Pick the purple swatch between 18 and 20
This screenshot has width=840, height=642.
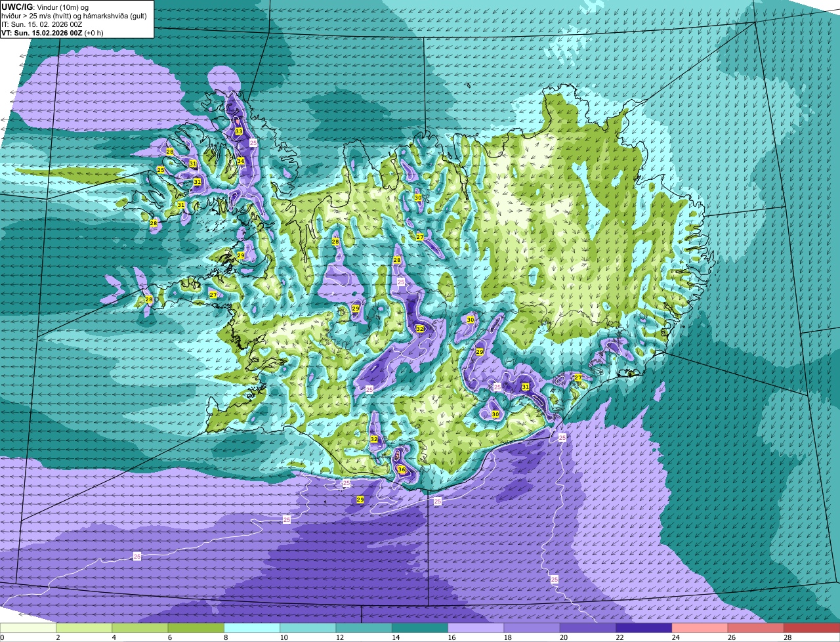532,628
